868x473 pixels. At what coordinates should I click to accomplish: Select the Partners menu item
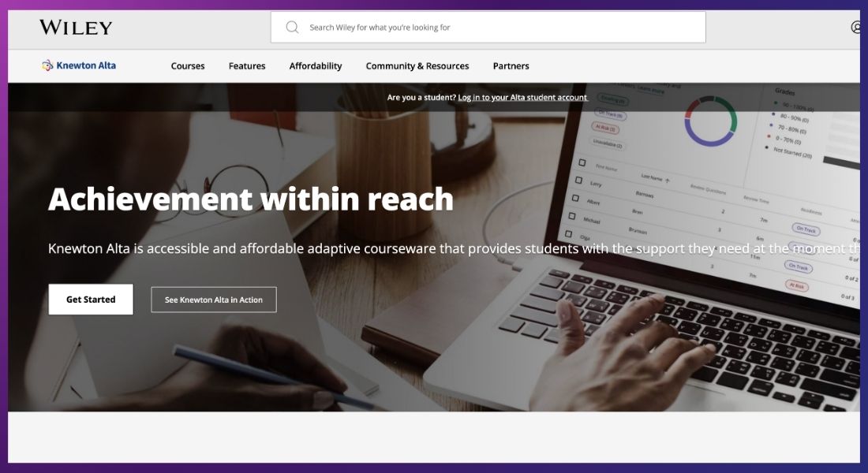511,66
